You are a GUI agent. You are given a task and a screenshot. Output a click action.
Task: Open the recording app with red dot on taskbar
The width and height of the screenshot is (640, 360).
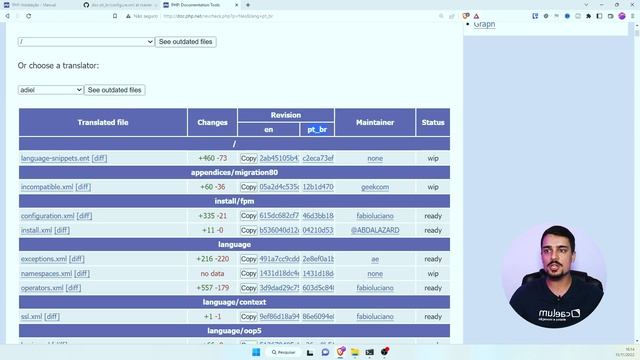click(384, 352)
